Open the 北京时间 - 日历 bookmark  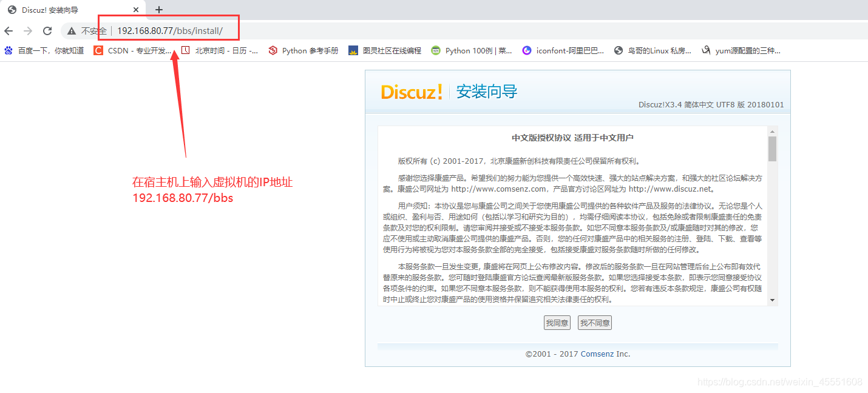click(x=219, y=51)
